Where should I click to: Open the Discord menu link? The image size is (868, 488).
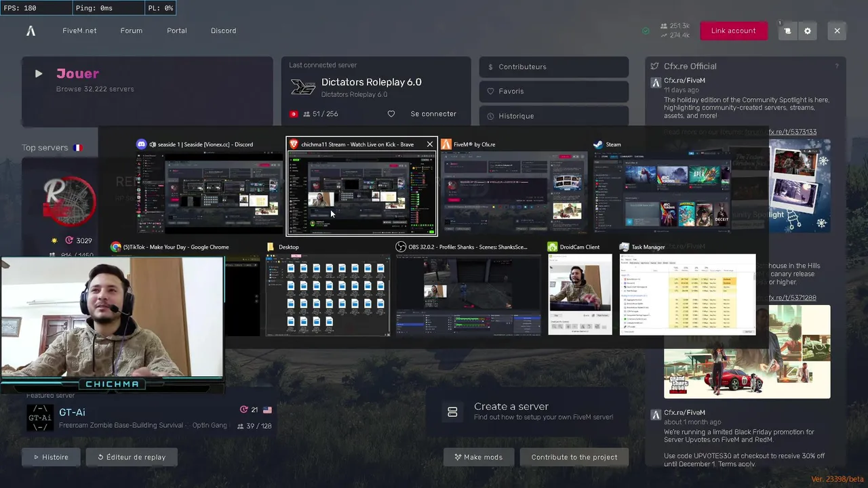pyautogui.click(x=223, y=30)
